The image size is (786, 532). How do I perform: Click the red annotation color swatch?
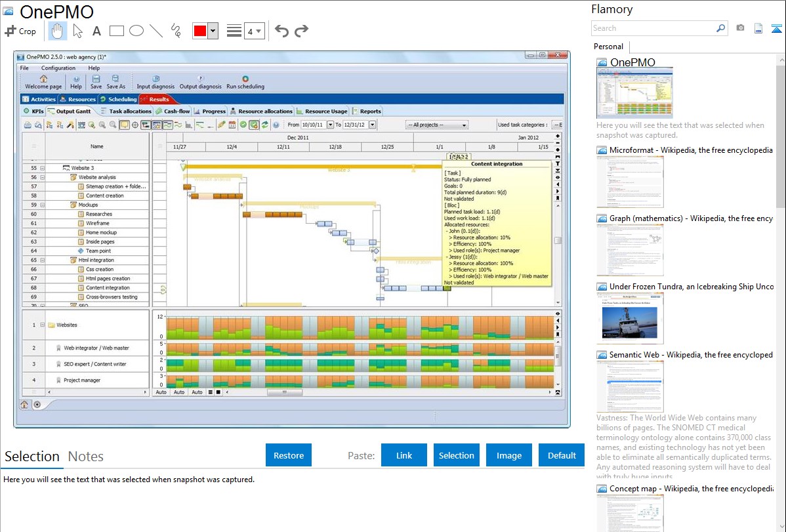point(200,31)
